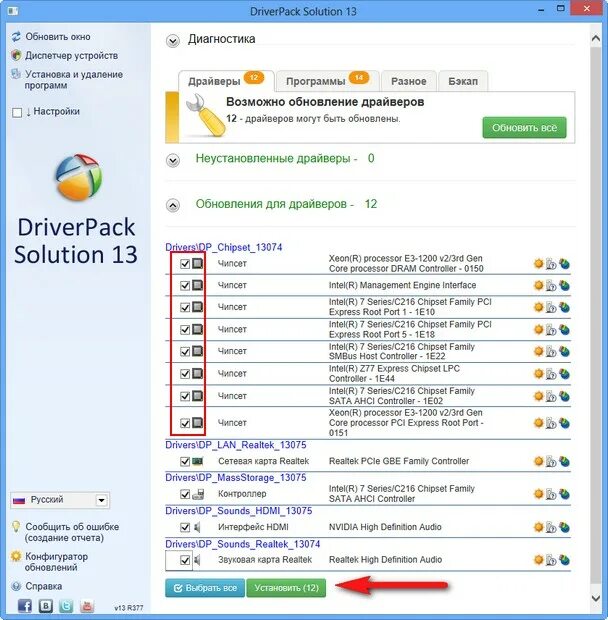This screenshot has width=608, height=620.
Task: Open driver info icon for NVIDIA High Definition Audio
Action: click(551, 527)
